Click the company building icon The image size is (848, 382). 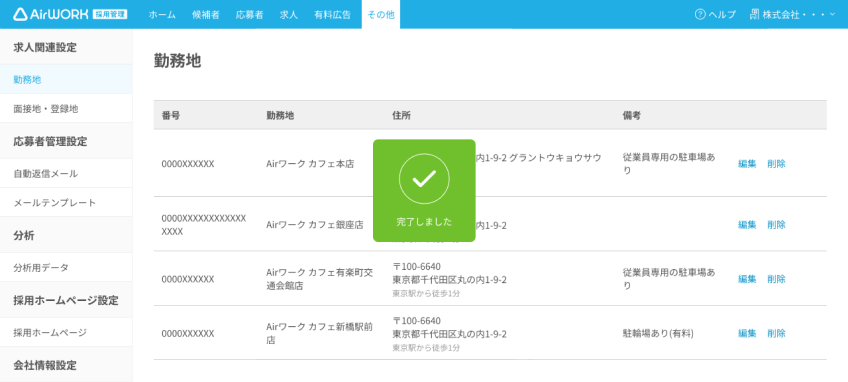754,15
